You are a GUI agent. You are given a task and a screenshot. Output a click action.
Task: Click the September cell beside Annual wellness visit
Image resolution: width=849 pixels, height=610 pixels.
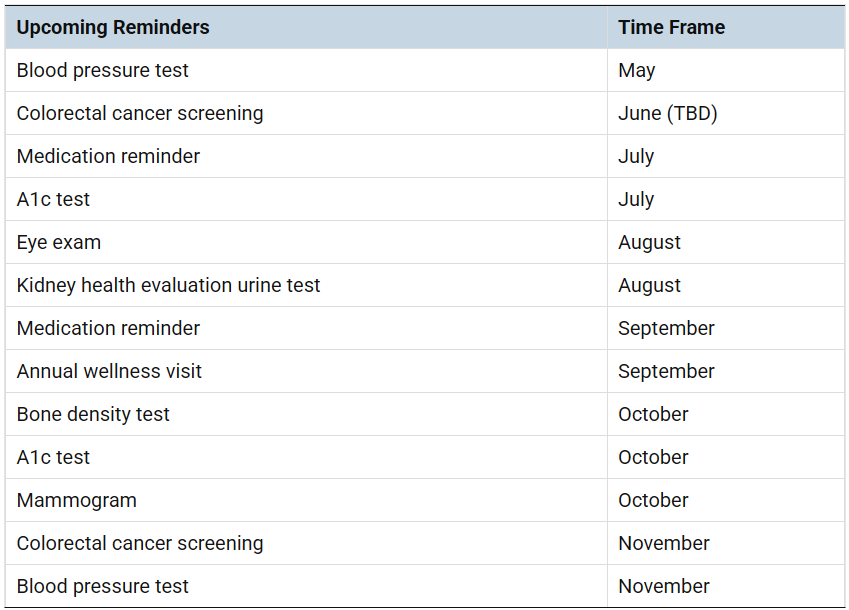(x=666, y=371)
